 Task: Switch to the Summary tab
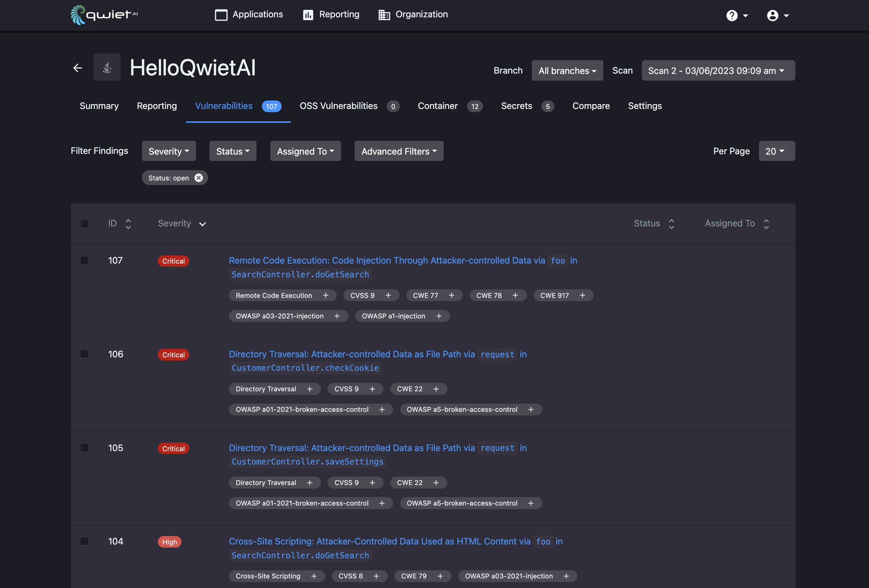[x=99, y=106]
